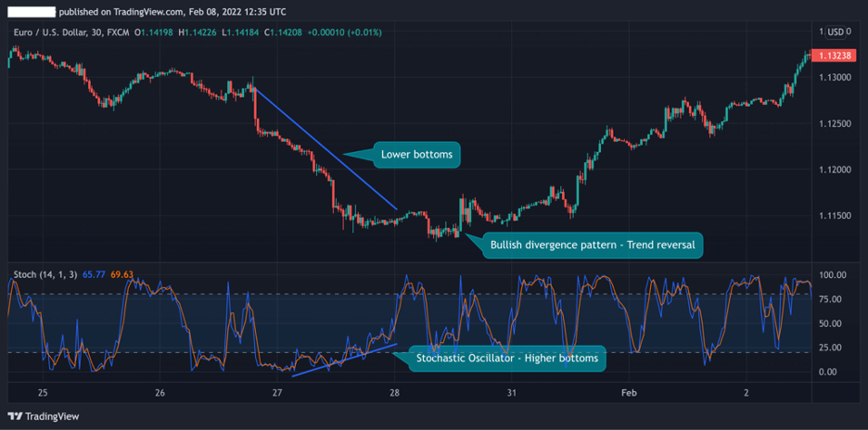Click the date label 26 on time axis
Image resolution: width=868 pixels, height=430 pixels.
(160, 394)
